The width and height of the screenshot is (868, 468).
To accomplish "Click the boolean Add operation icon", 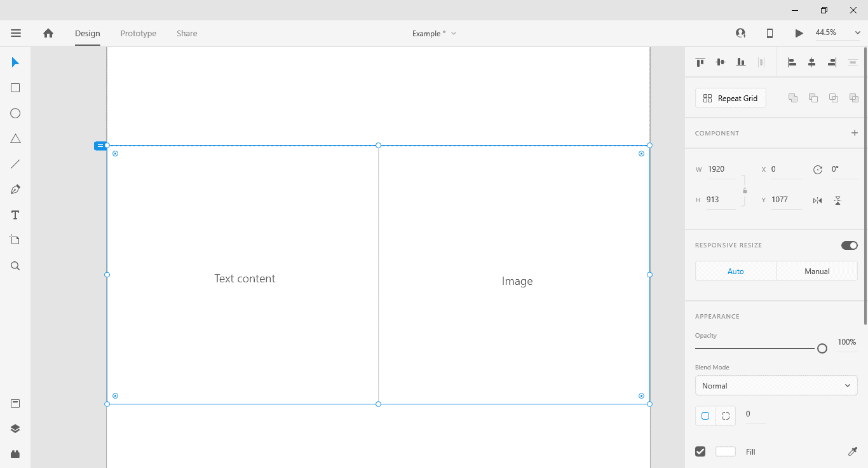I will 793,98.
